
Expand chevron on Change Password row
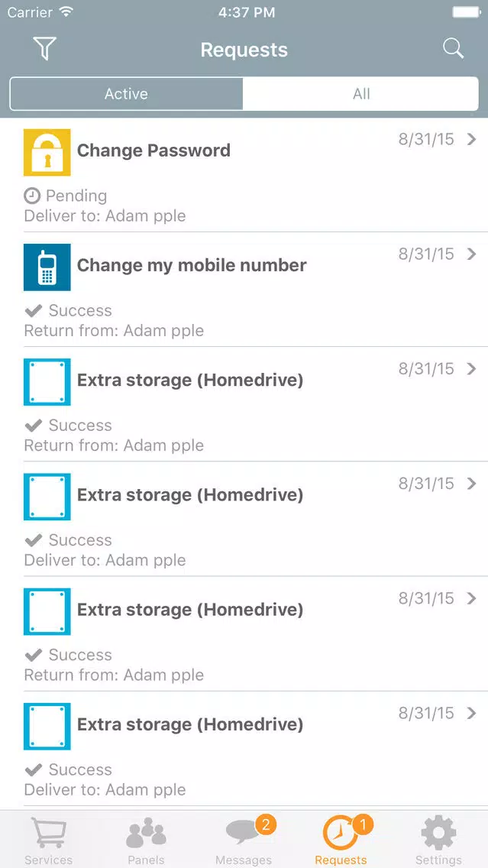(x=471, y=140)
